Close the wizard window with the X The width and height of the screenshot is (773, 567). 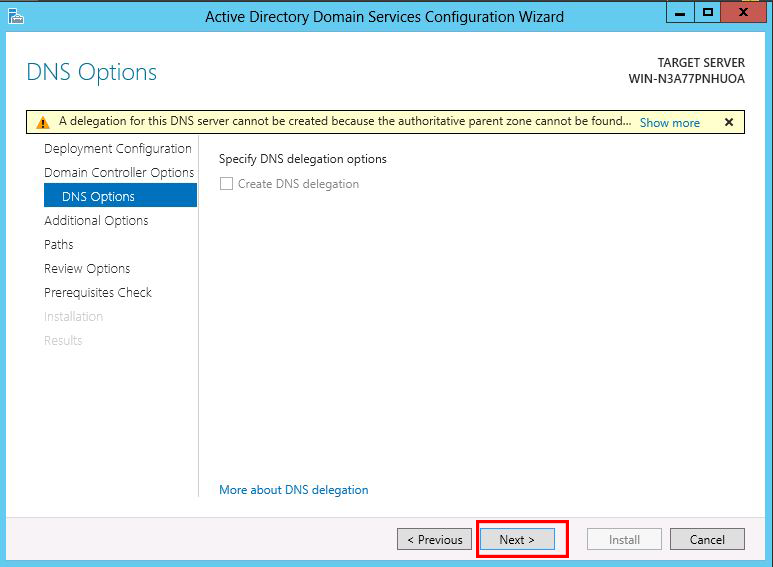coord(743,12)
